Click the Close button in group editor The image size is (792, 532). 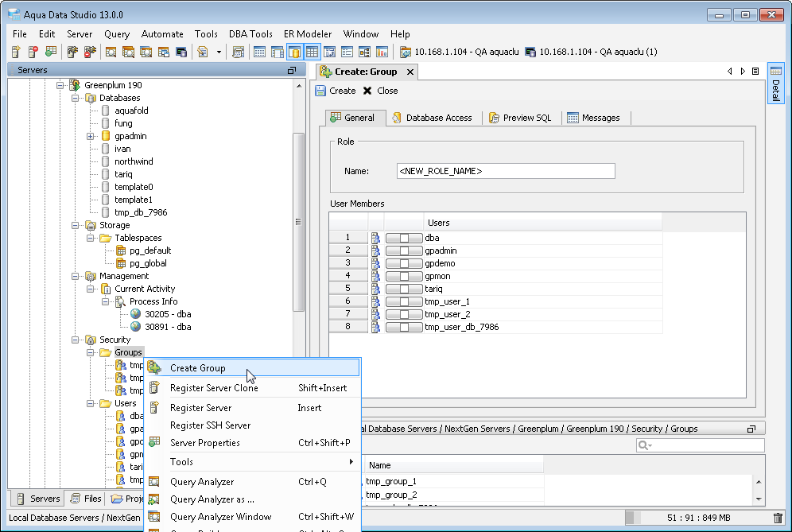pyautogui.click(x=380, y=91)
